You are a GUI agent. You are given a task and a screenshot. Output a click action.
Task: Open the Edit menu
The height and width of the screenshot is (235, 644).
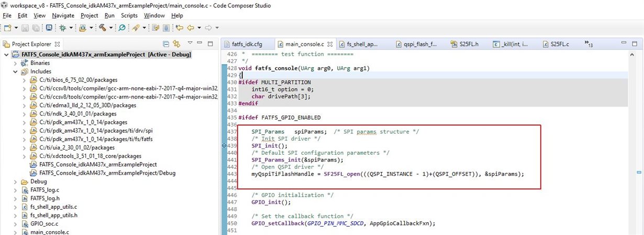pos(23,16)
